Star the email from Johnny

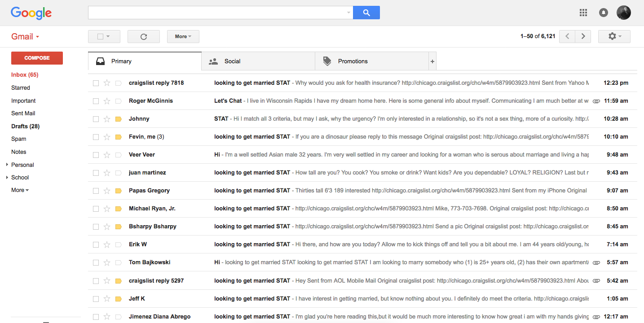tap(107, 119)
